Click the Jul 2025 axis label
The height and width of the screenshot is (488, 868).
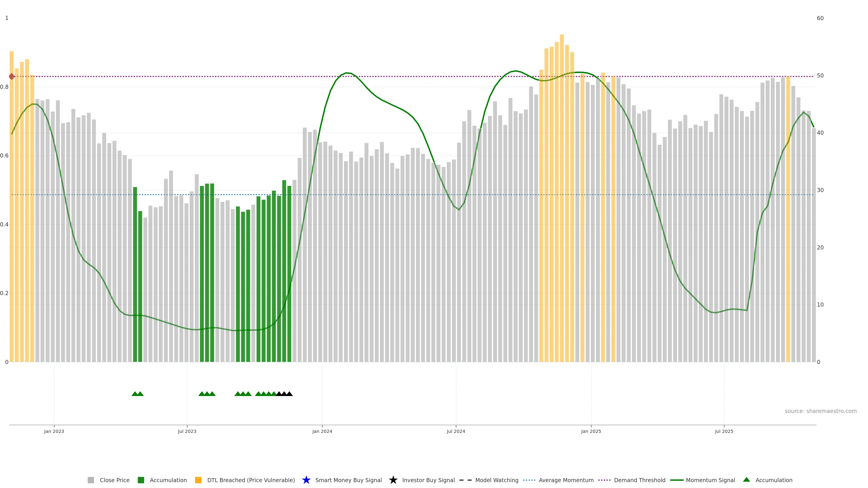click(x=724, y=431)
